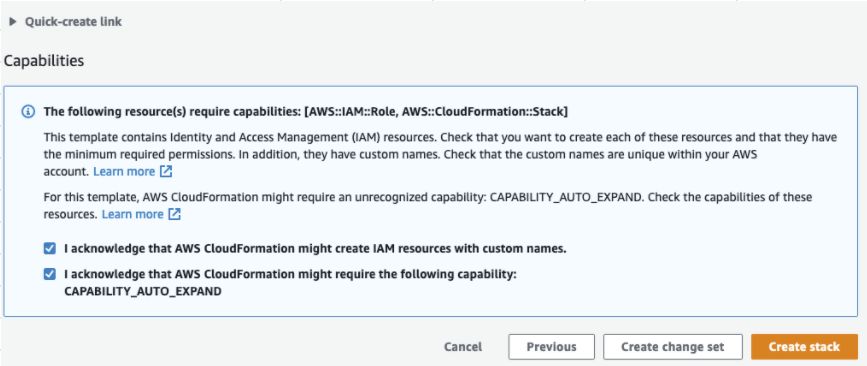Click the orange Create stack button
The image size is (867, 366).
tap(804, 347)
